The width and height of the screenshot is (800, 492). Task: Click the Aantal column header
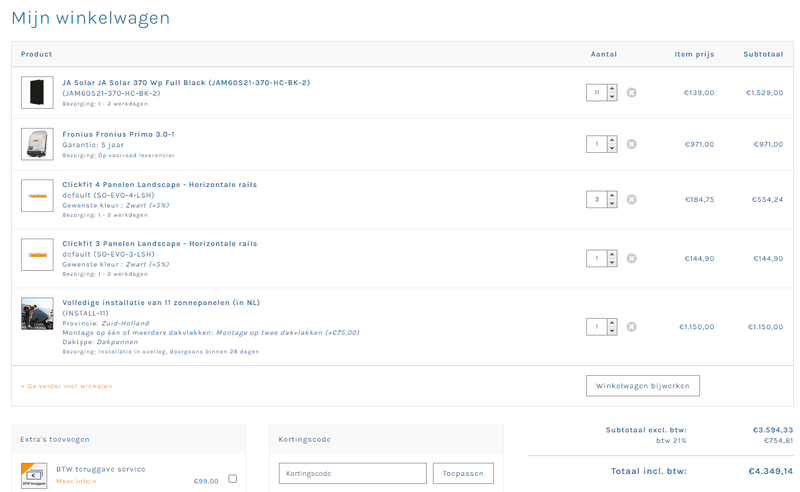(x=604, y=54)
